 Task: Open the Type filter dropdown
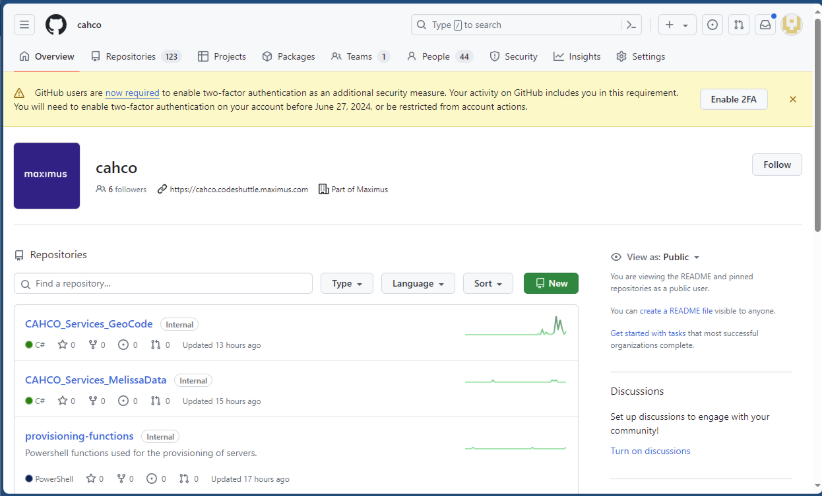(347, 284)
